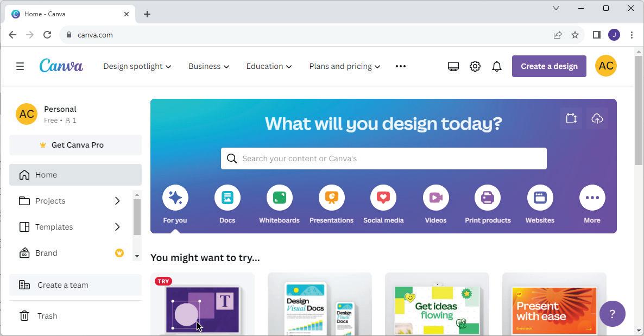Click the Canva logo

61,66
